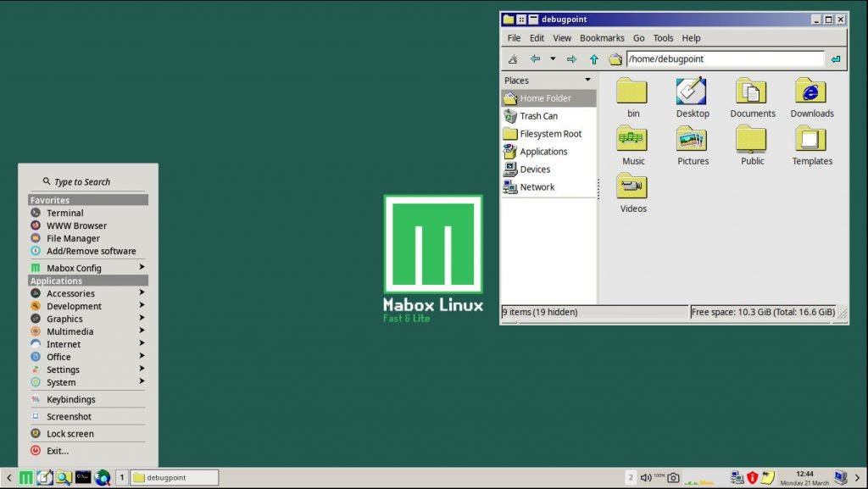Click the home folder toolbar icon
Screen dimensions: 868x489
coord(615,58)
